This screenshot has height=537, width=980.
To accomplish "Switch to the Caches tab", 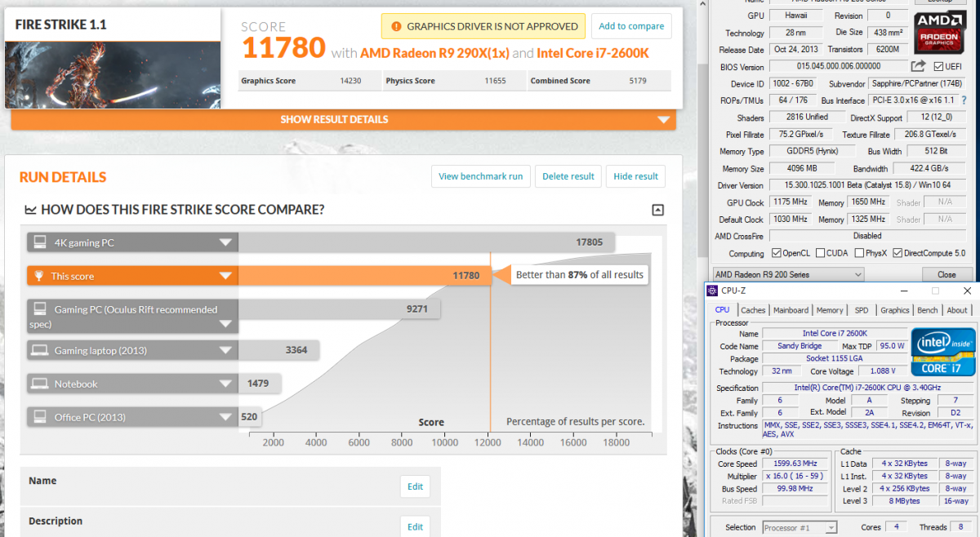I will [753, 310].
